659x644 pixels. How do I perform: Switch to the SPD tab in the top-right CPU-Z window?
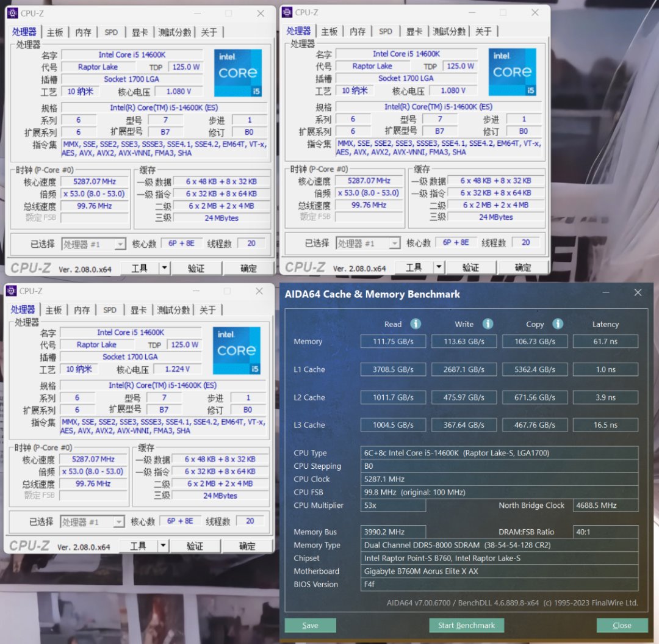(x=386, y=32)
